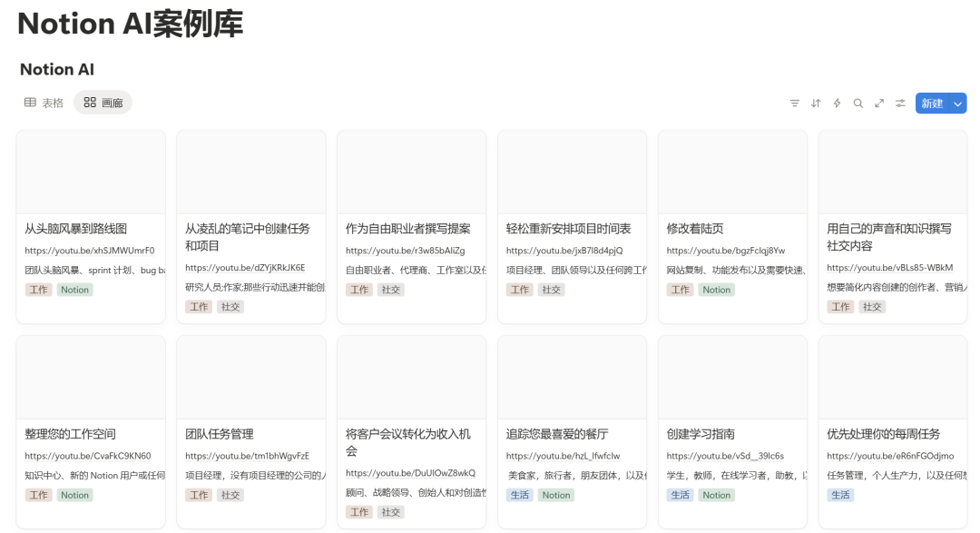The height and width of the screenshot is (533, 980).
Task: Open the automations lightning icon
Action: (837, 104)
